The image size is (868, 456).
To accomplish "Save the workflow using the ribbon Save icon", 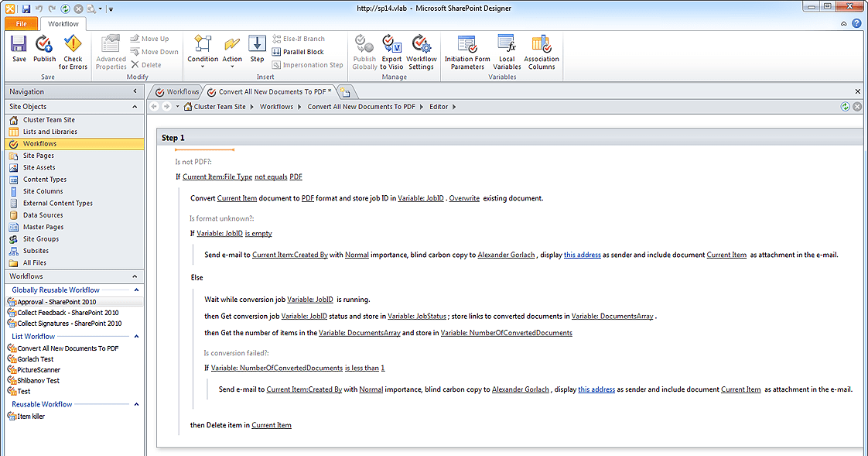I will click(x=19, y=49).
